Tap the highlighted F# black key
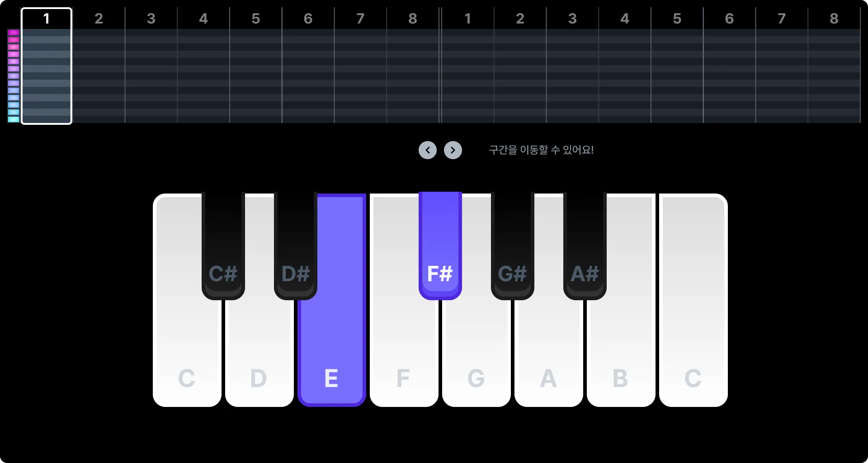The height and width of the screenshot is (463, 868). tap(440, 246)
